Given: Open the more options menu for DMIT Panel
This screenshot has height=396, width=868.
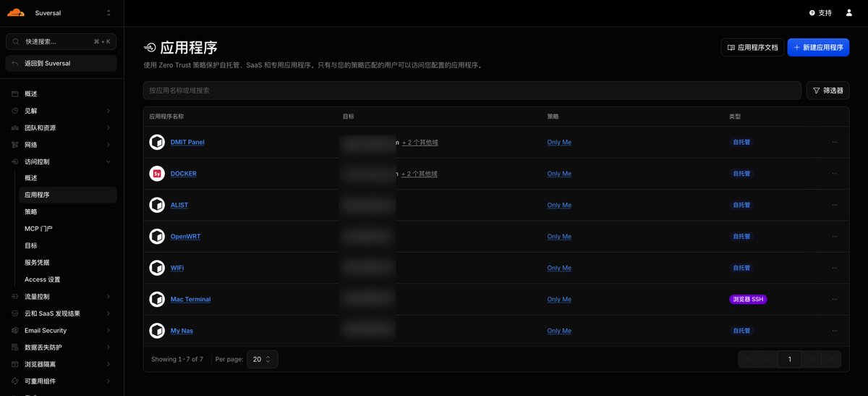Looking at the screenshot, I should point(834,143).
